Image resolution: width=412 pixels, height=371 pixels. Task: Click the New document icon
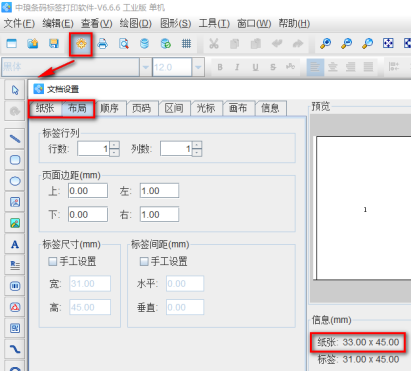(x=12, y=43)
